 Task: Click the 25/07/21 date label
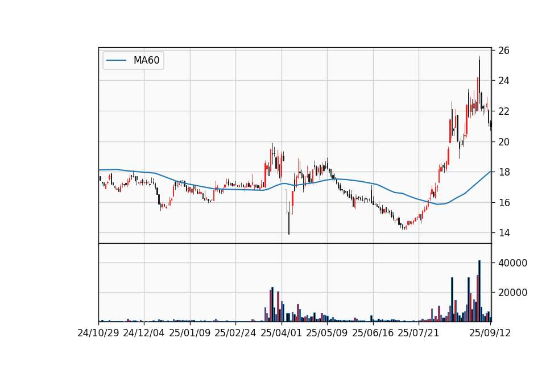(x=419, y=333)
